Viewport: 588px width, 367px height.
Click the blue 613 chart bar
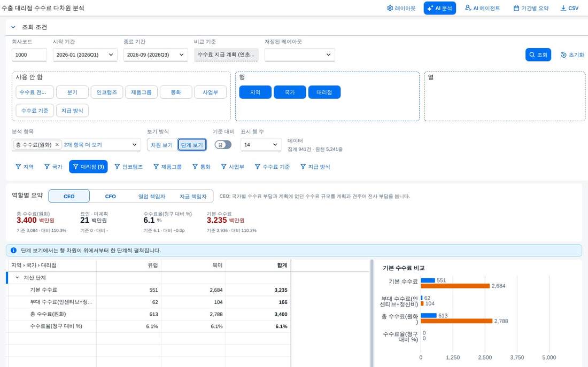point(429,316)
